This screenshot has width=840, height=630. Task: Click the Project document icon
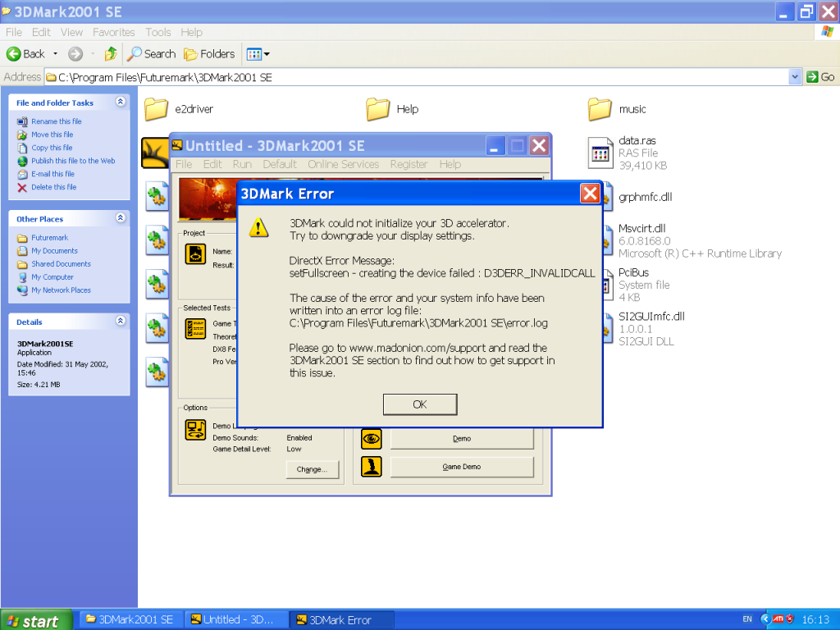click(195, 254)
